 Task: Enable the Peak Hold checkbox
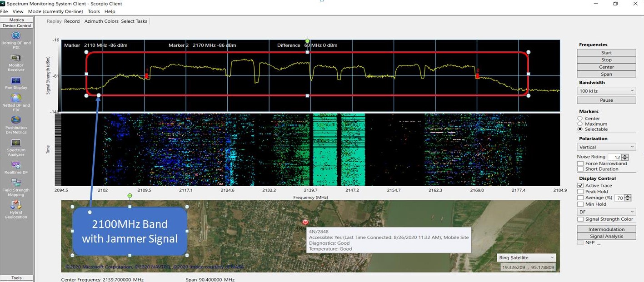[580, 192]
